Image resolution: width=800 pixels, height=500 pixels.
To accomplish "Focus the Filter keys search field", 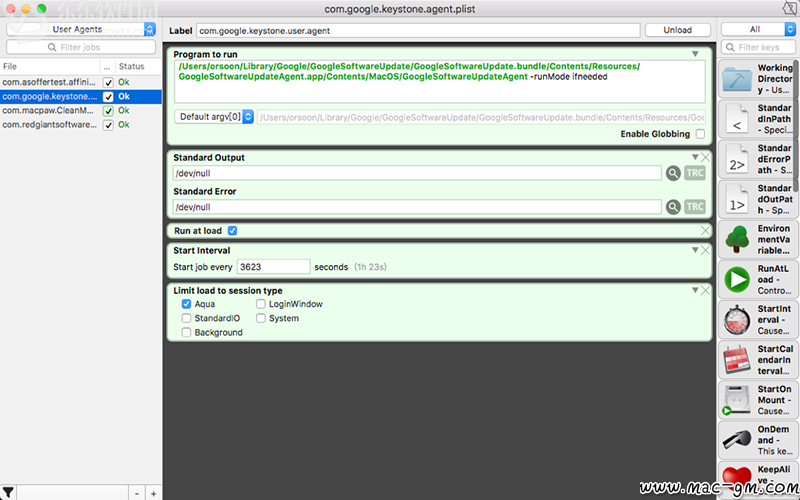I will pyautogui.click(x=758, y=47).
